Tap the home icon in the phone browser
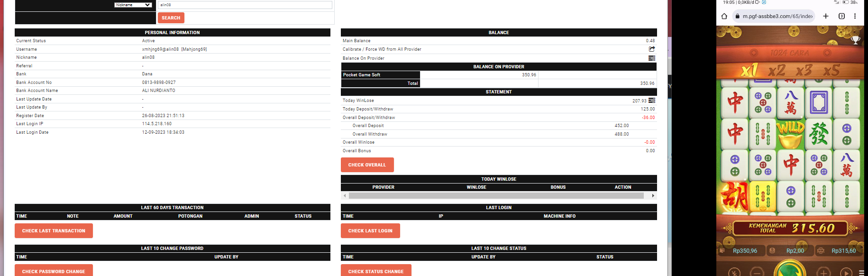The width and height of the screenshot is (868, 276). [x=724, y=16]
